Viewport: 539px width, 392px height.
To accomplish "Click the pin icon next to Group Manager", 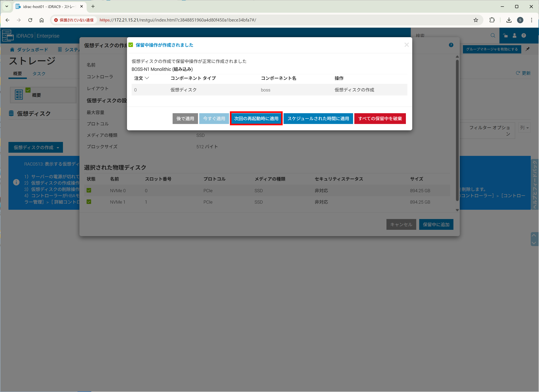I will (527, 49).
